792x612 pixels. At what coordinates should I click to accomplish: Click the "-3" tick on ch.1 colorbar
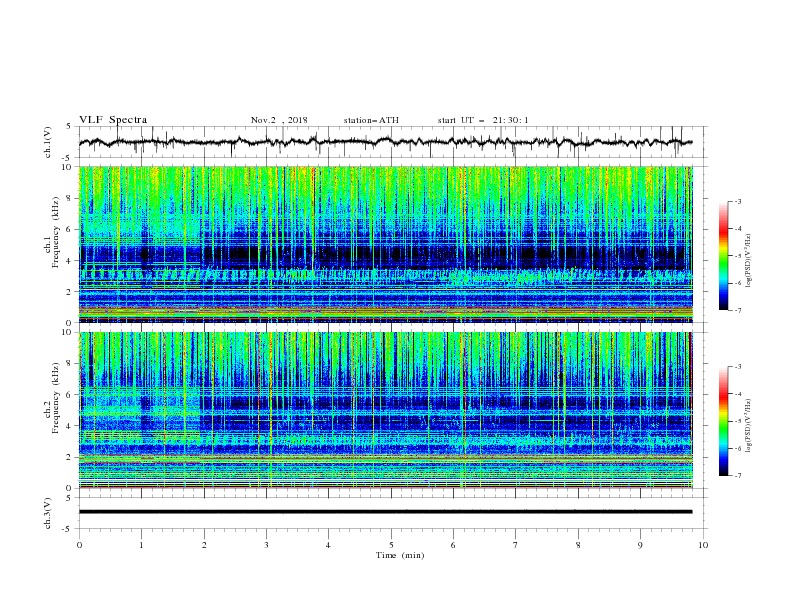(x=737, y=201)
